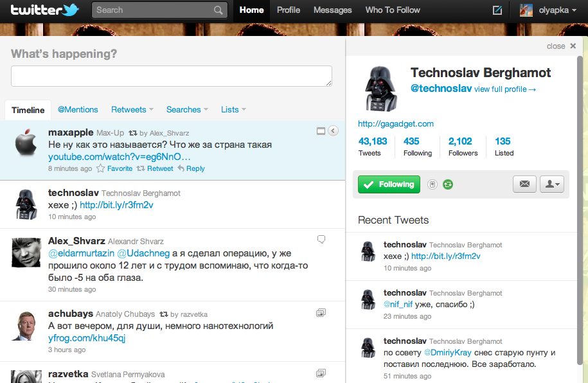Image resolution: width=588 pixels, height=383 pixels.
Task: Click the mobile notifications icon beside Following
Action: pyautogui.click(x=432, y=184)
